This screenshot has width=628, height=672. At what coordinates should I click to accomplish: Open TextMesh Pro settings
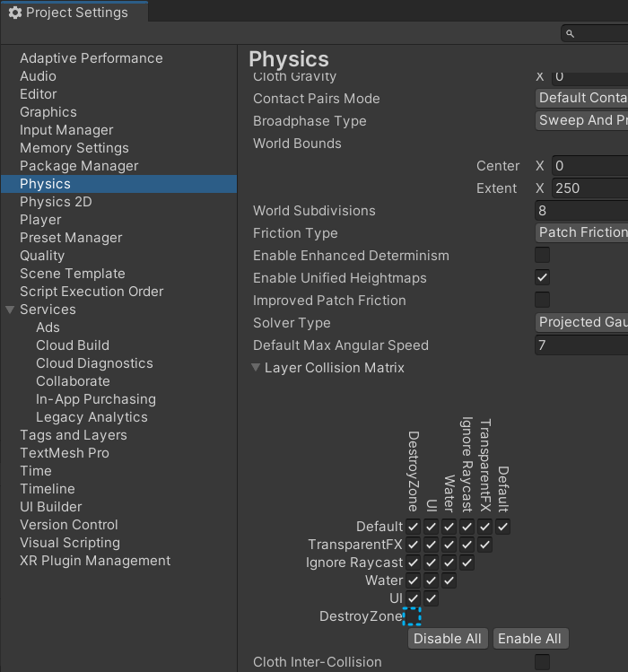pyautogui.click(x=65, y=453)
